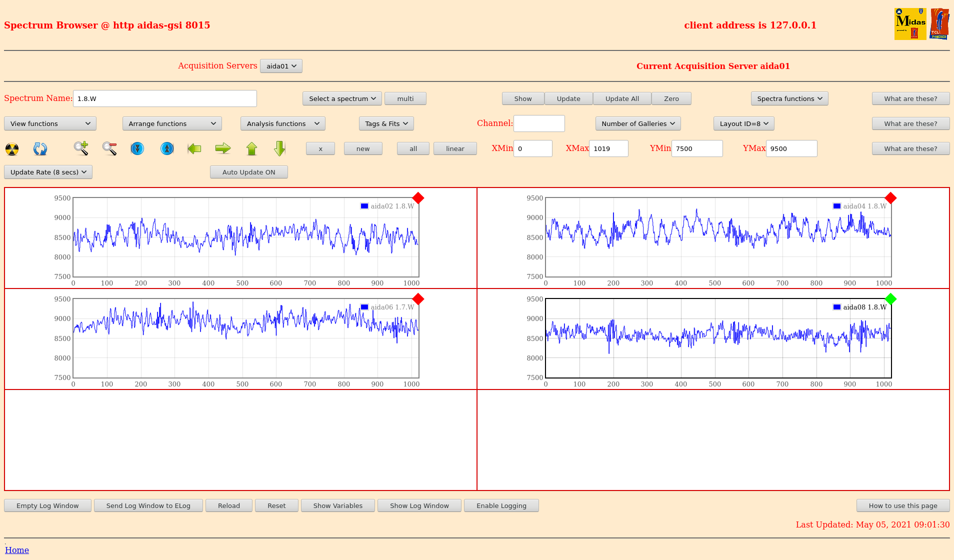954x560 pixels.
Task: Focus the XMax input field
Action: click(608, 148)
